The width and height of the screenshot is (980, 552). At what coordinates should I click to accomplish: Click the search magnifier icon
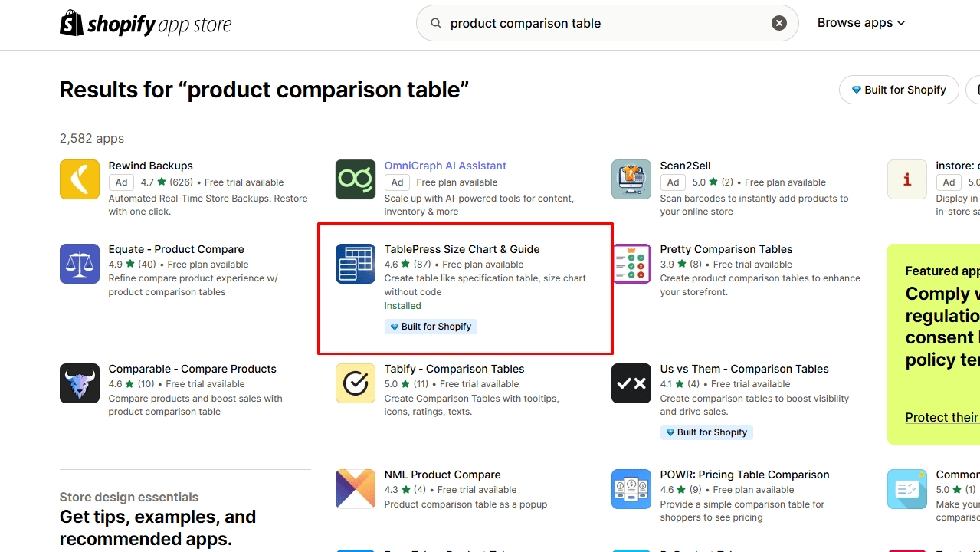pyautogui.click(x=436, y=23)
